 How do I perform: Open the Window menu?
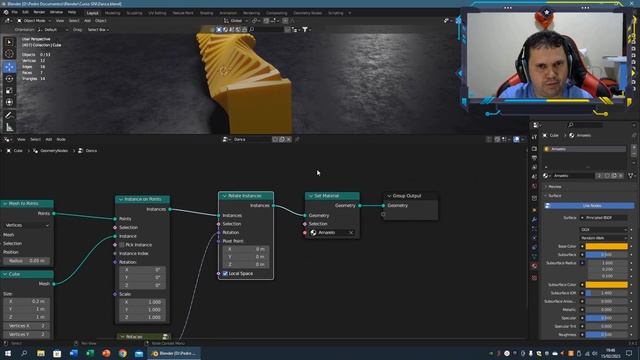[x=56, y=13]
